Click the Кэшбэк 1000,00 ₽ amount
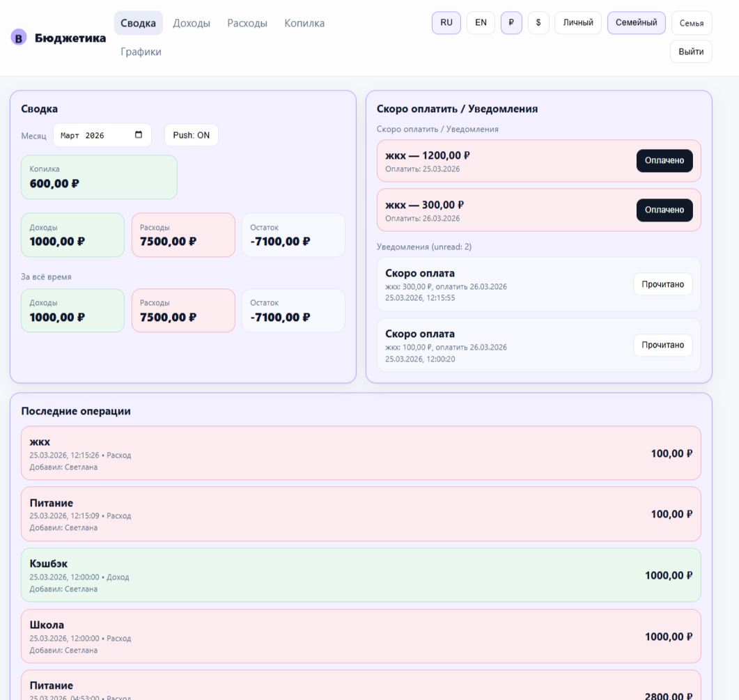The width and height of the screenshot is (739, 700). pyautogui.click(x=669, y=575)
